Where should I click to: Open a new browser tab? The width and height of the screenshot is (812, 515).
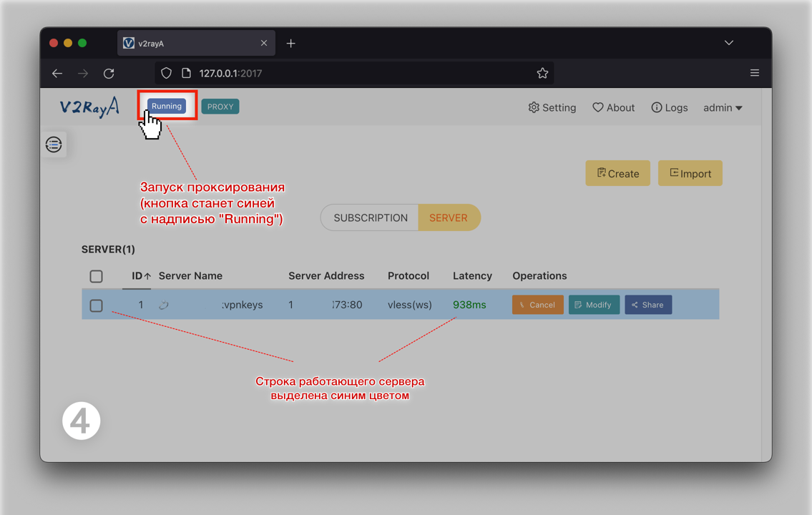tap(290, 44)
